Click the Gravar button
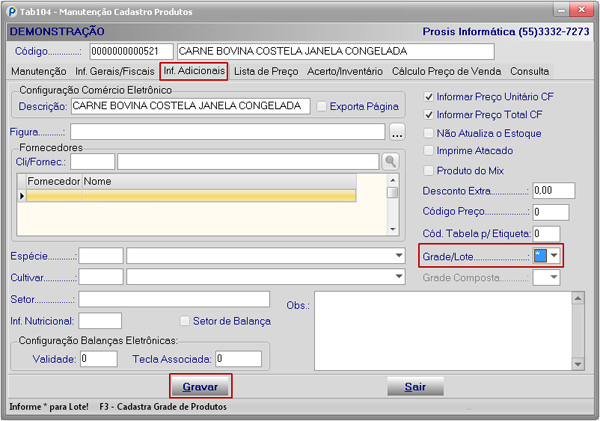 click(x=200, y=387)
